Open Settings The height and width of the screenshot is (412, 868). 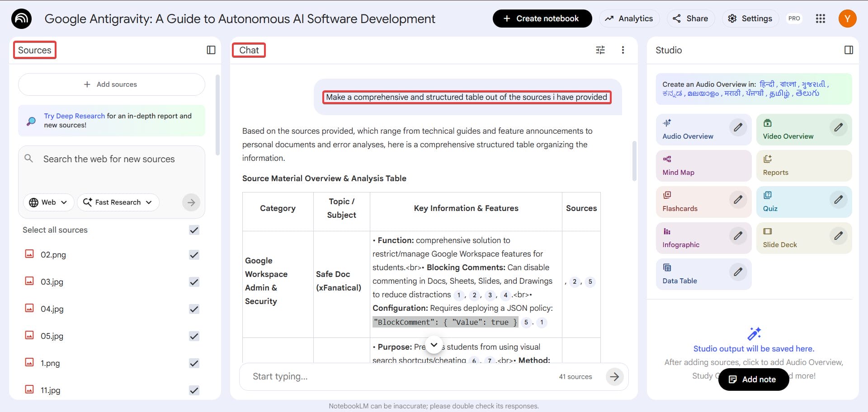click(750, 19)
